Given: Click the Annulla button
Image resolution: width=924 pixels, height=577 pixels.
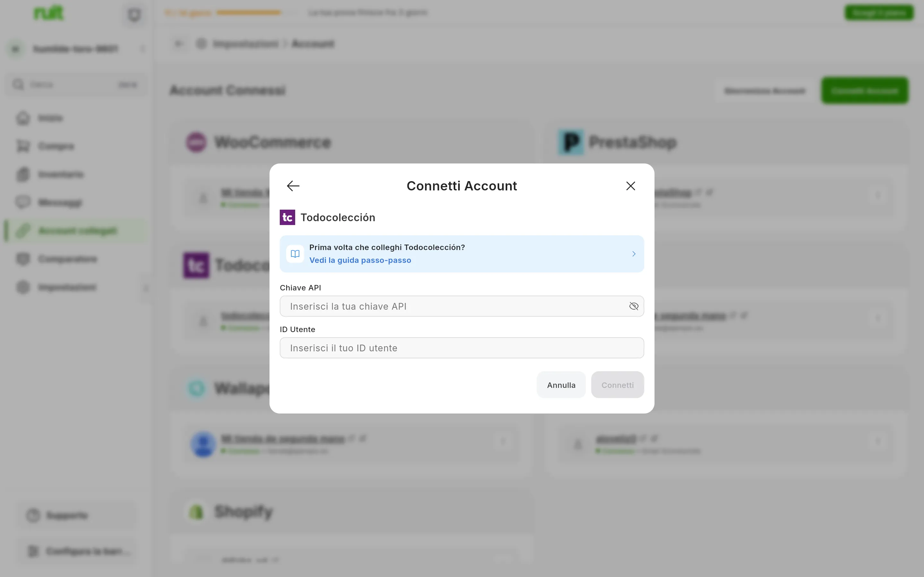Looking at the screenshot, I should (561, 385).
